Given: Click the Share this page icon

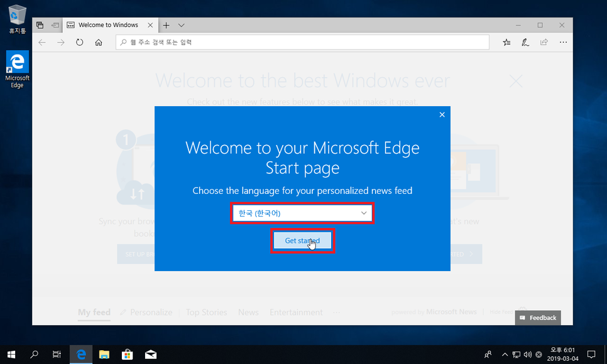Looking at the screenshot, I should point(544,42).
